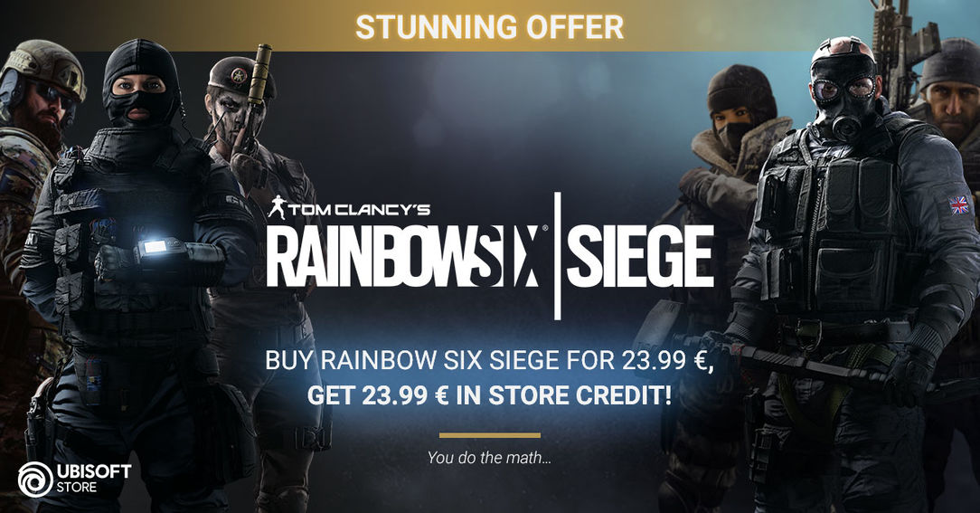The height and width of the screenshot is (513, 980).
Task: Click Sledge's gas mask
Action: 843,97
